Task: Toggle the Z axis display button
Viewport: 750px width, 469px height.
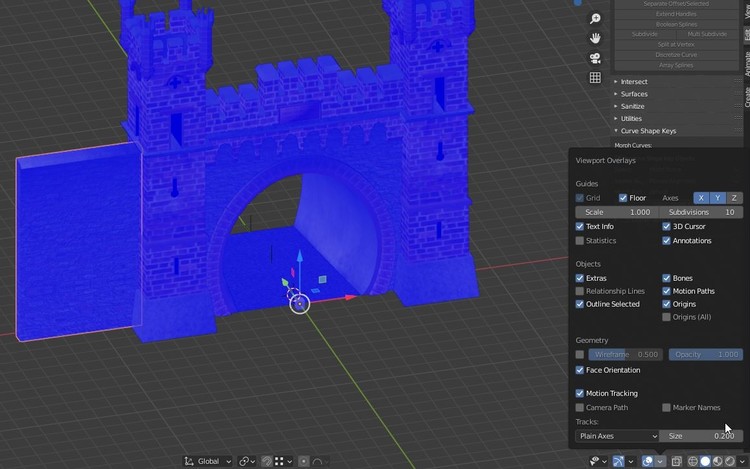Action: [x=734, y=198]
